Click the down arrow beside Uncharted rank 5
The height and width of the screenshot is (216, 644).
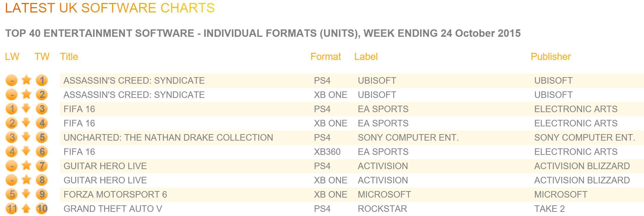[26, 137]
